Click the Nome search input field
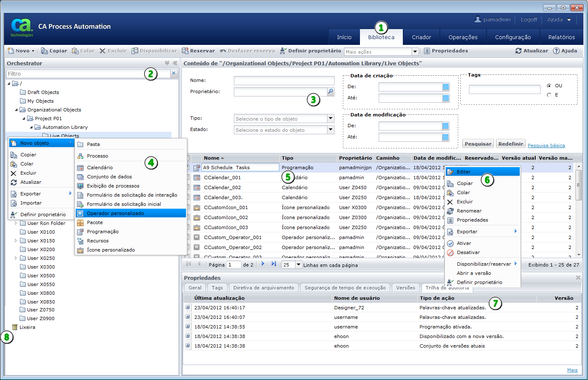588x380 pixels. 284,80
